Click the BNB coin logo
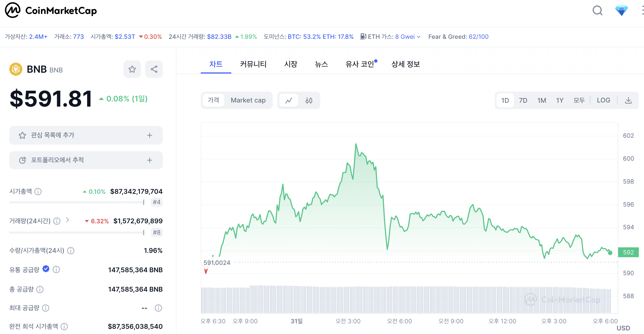 [x=16, y=69]
